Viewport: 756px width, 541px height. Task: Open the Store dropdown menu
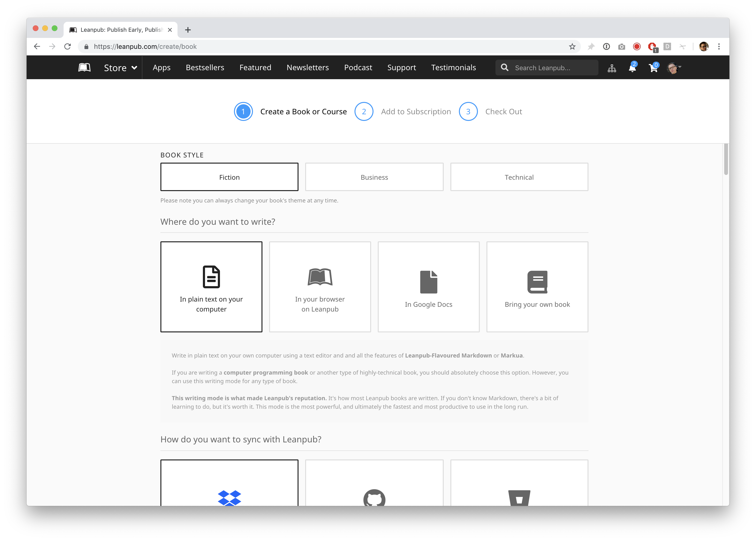120,68
